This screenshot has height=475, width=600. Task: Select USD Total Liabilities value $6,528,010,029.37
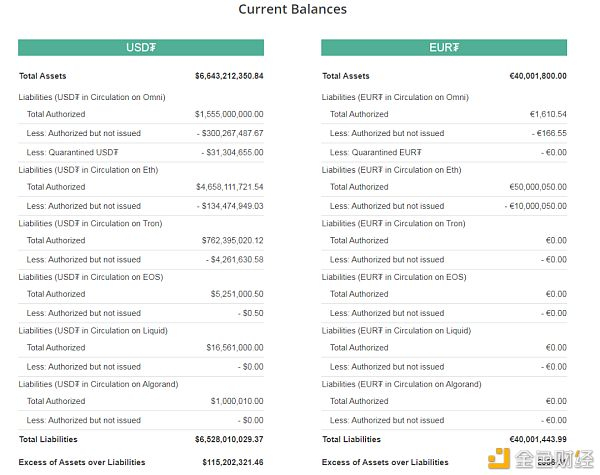pyautogui.click(x=229, y=439)
